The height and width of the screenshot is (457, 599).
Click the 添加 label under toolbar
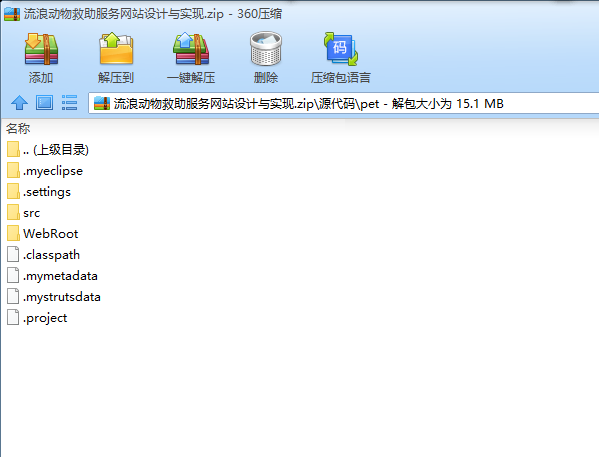tap(41, 78)
